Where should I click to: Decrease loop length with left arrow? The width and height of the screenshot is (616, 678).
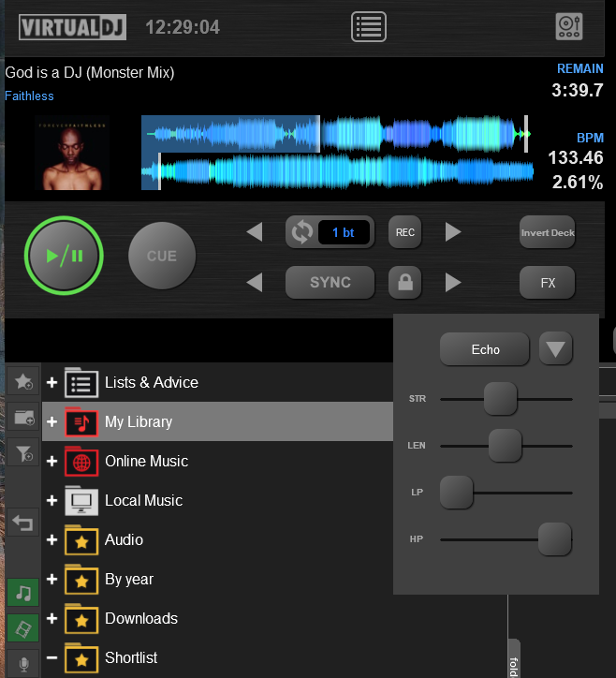coord(255,232)
